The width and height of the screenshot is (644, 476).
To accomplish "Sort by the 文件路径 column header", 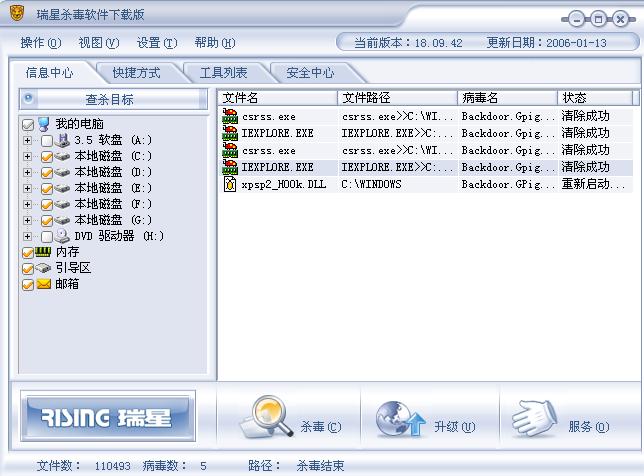I will [397, 98].
